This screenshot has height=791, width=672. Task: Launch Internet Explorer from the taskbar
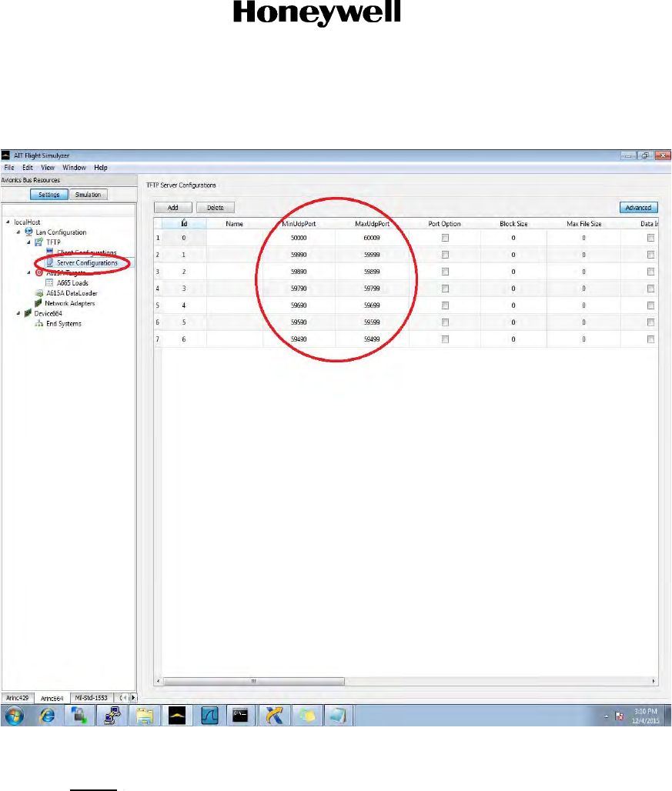point(48,716)
